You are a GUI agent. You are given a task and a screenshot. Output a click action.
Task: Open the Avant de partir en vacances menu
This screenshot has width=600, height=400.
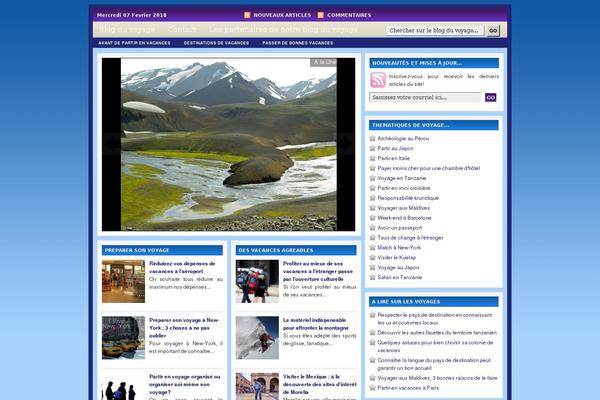pos(135,43)
